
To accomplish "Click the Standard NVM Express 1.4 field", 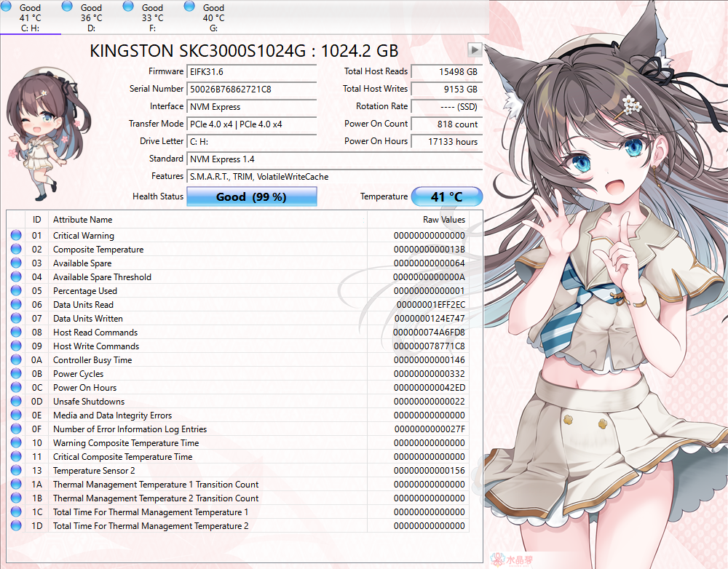I will pos(334,159).
